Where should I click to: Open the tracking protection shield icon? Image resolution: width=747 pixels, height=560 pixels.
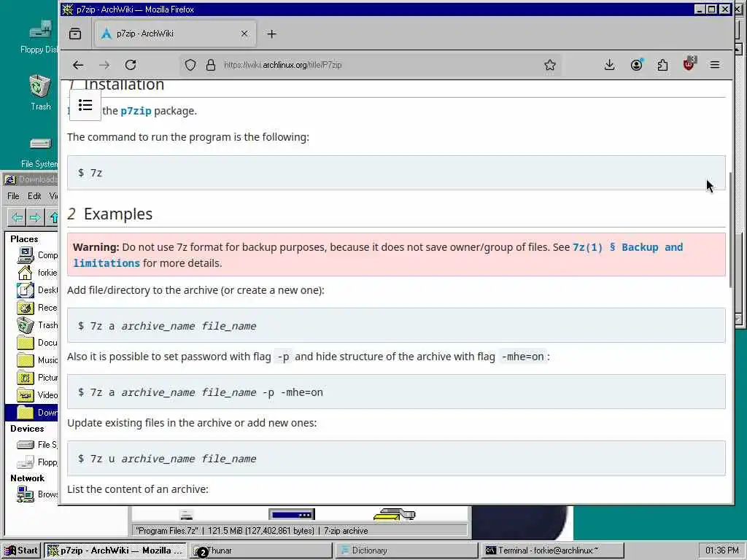pos(190,65)
